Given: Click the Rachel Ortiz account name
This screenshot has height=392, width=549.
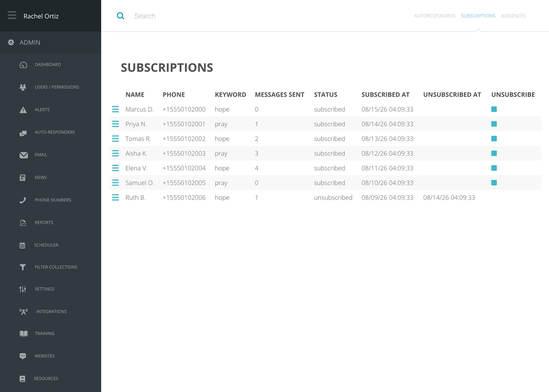Looking at the screenshot, I should coord(41,16).
